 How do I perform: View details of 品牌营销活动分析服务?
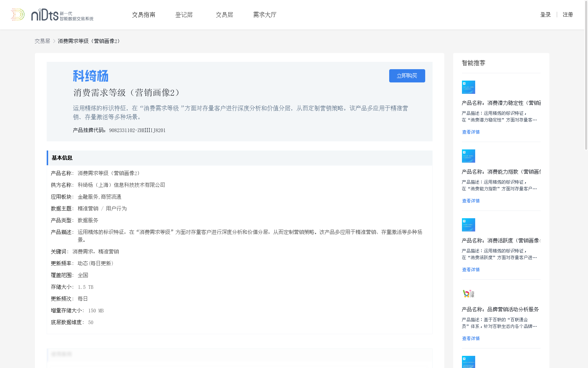(x=471, y=339)
